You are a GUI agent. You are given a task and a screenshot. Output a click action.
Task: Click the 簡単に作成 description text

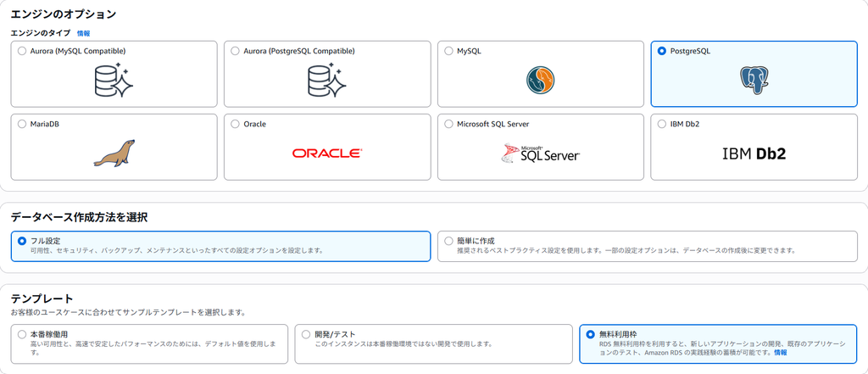626,250
